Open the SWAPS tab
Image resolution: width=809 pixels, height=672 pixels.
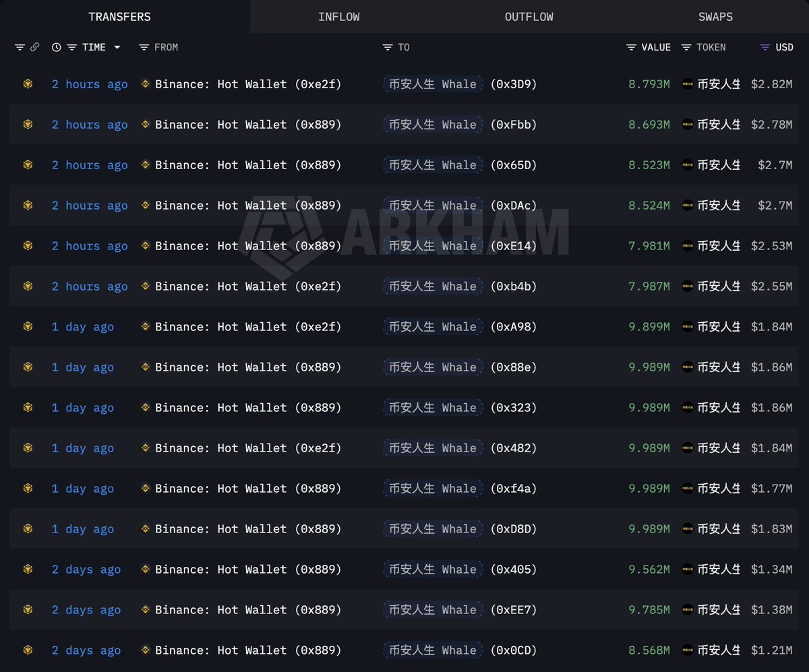click(715, 16)
